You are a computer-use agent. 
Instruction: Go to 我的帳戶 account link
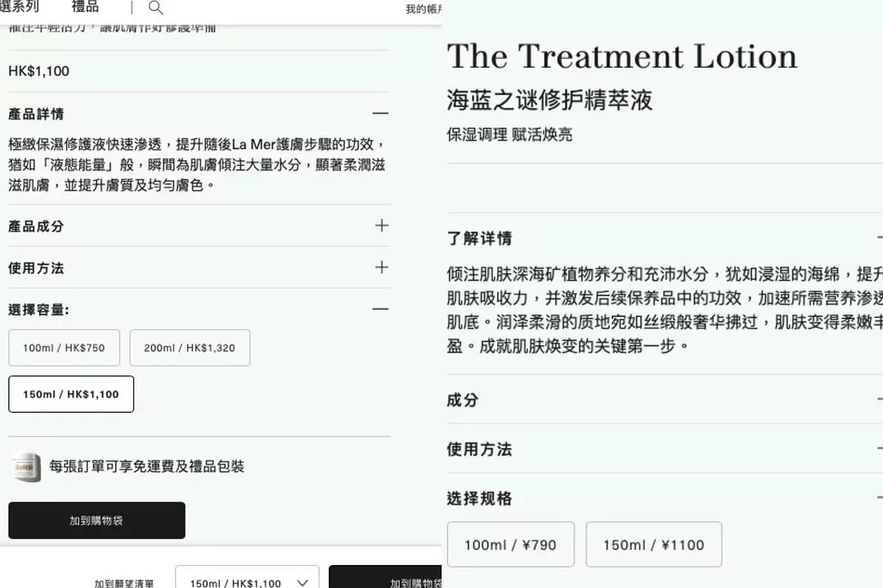pos(424,9)
